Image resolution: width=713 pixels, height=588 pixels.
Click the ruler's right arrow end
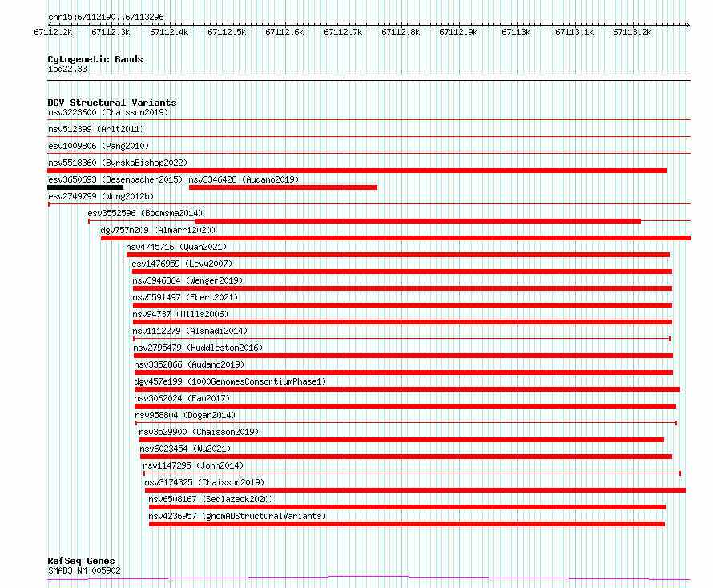tap(687, 25)
